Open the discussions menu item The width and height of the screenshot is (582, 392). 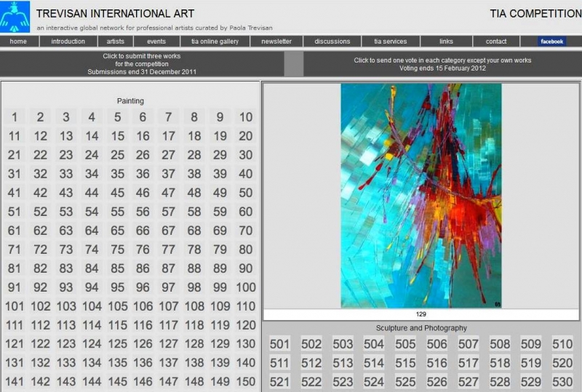(x=332, y=41)
